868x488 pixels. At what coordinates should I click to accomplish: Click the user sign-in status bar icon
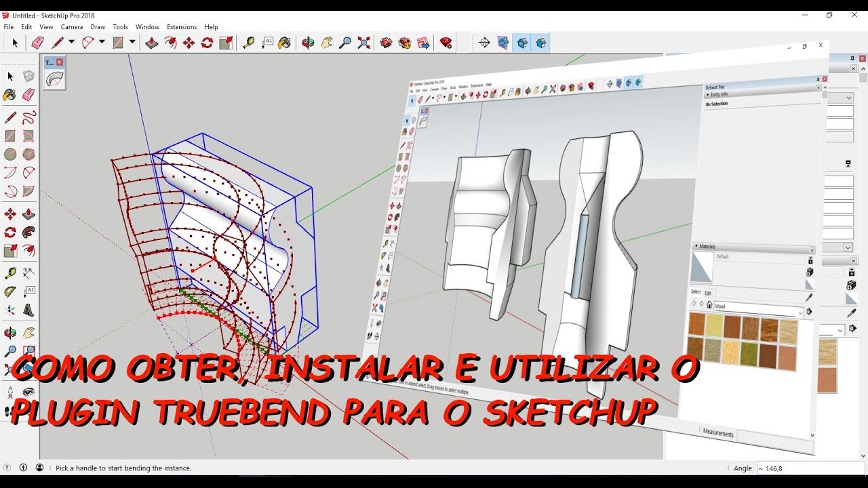point(39,468)
